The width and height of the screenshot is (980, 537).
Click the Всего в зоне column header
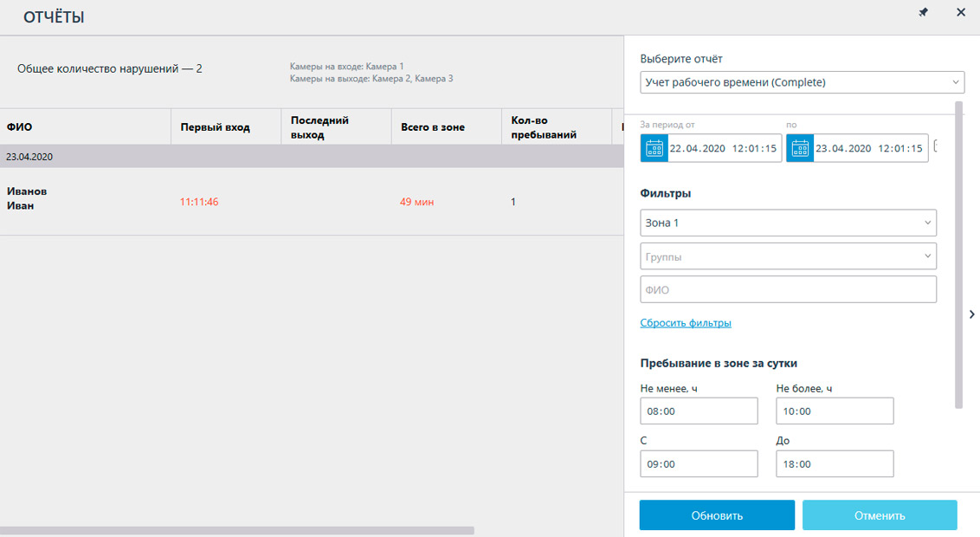433,127
